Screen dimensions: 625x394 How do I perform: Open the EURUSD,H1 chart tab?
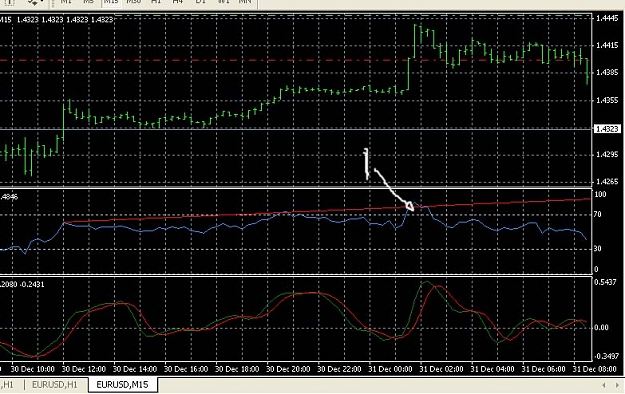[x=55, y=385]
